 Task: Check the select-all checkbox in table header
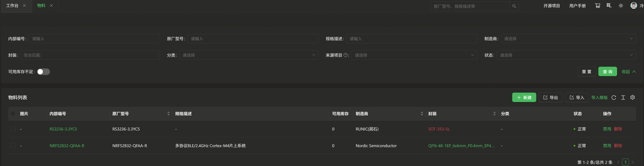coord(13,114)
